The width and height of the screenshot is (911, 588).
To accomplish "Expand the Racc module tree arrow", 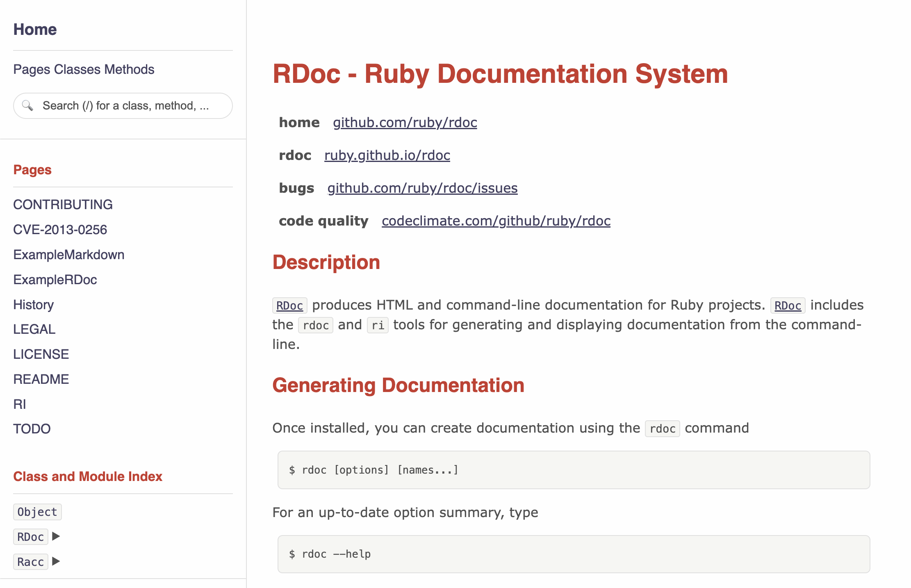I will click(x=56, y=561).
